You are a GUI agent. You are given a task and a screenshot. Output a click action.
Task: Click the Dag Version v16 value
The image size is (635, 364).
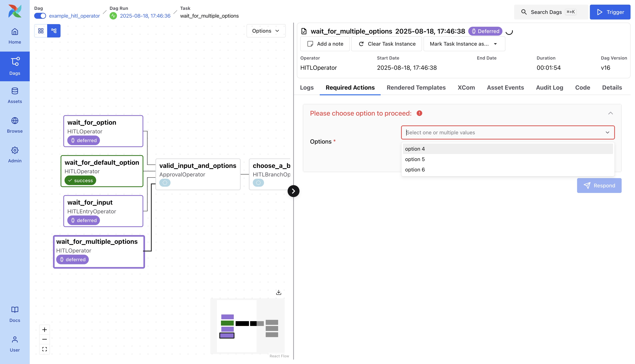(605, 68)
